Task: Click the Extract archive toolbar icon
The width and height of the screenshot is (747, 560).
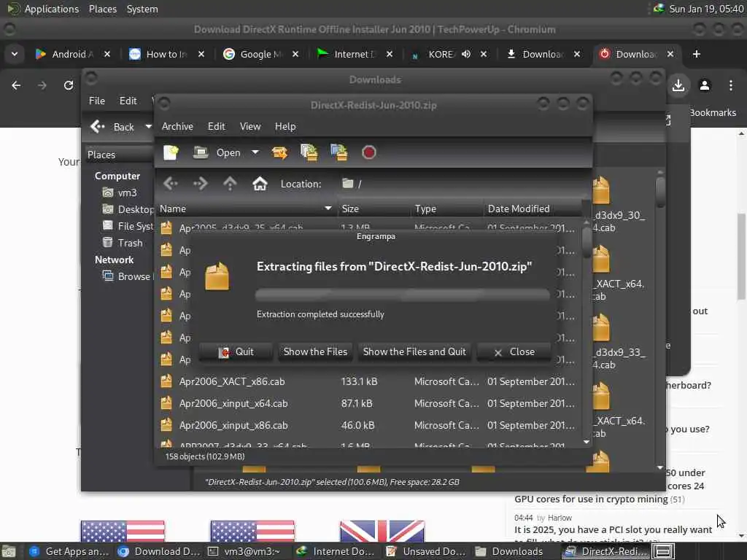Action: pos(279,152)
